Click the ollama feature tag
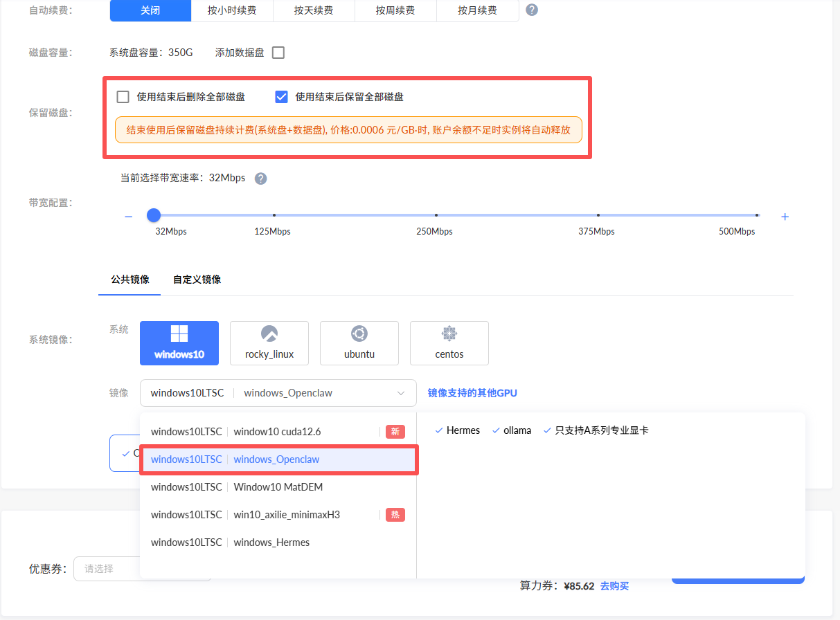 [511, 430]
